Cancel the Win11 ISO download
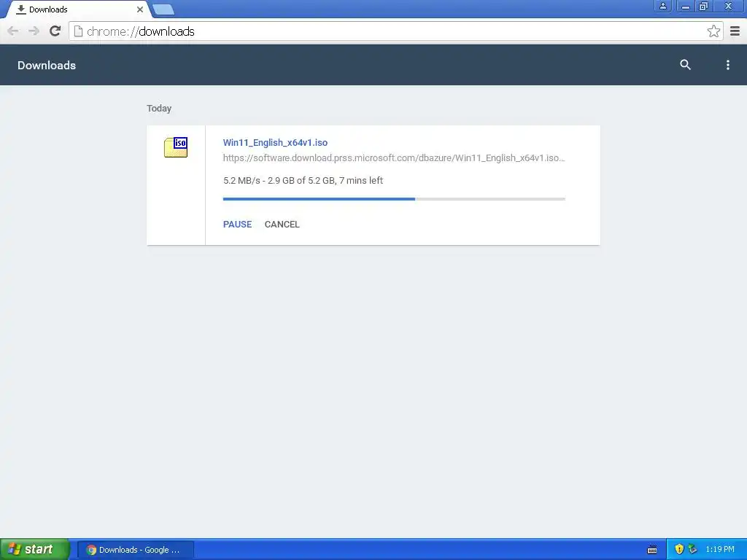Screen dimensions: 747x560 point(282,225)
